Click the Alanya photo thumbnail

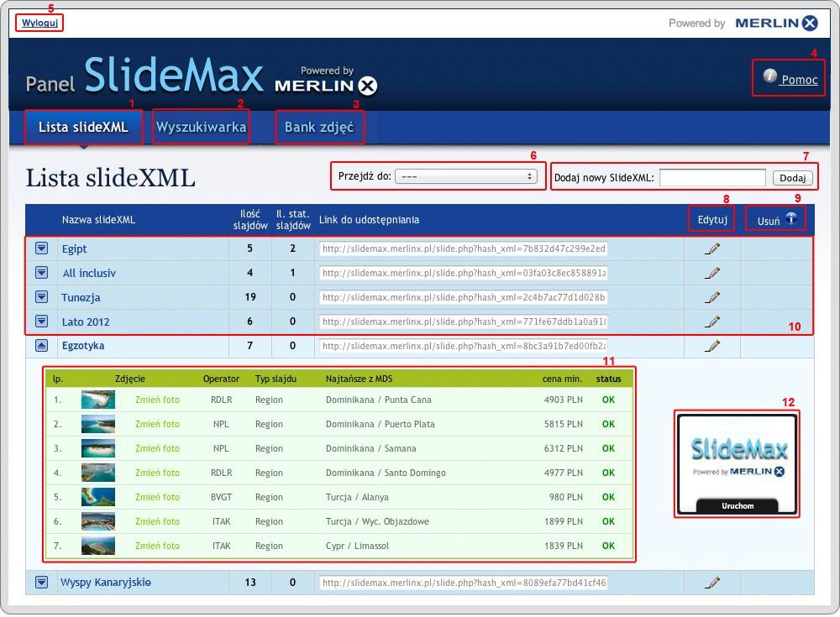point(98,497)
